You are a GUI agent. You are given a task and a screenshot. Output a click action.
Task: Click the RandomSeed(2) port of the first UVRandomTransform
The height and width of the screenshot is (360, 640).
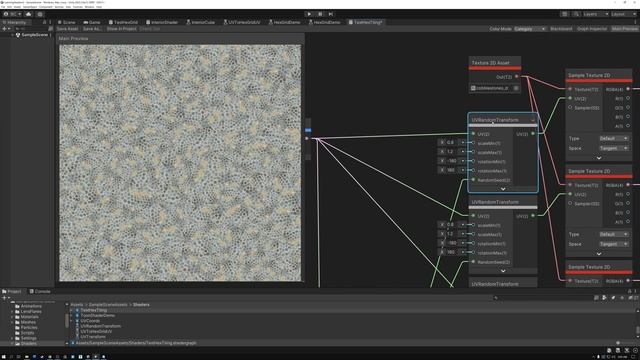click(x=473, y=180)
